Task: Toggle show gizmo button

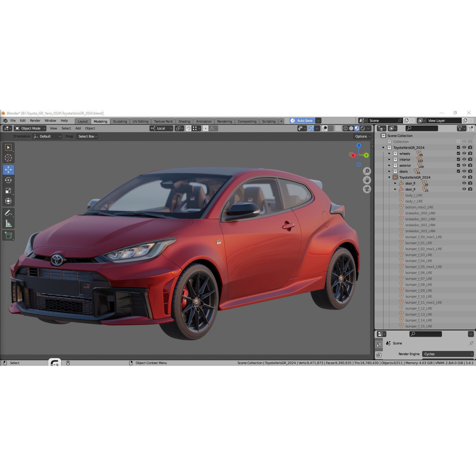Action: pyautogui.click(x=311, y=128)
